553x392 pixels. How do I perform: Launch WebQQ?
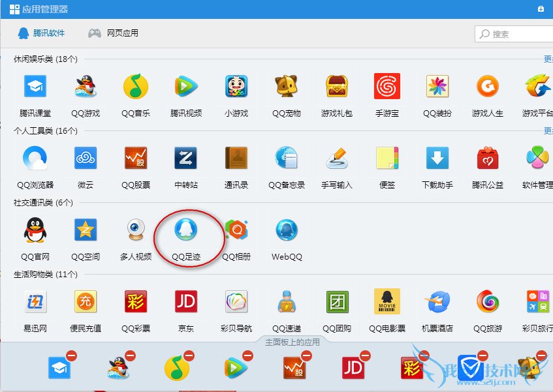click(287, 230)
